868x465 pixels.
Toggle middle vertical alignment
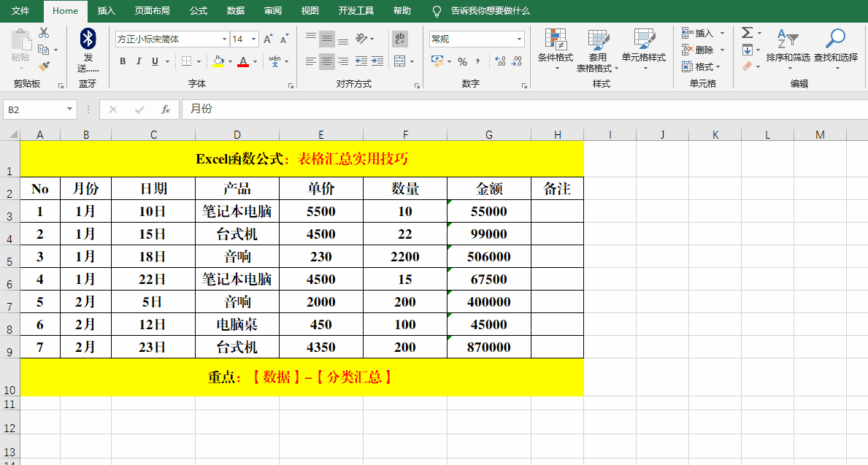click(x=327, y=39)
